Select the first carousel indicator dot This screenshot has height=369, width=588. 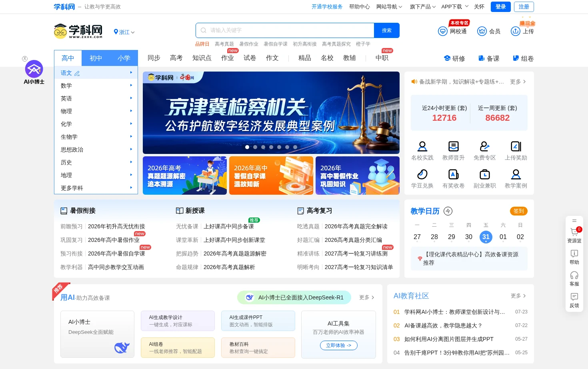click(x=247, y=147)
